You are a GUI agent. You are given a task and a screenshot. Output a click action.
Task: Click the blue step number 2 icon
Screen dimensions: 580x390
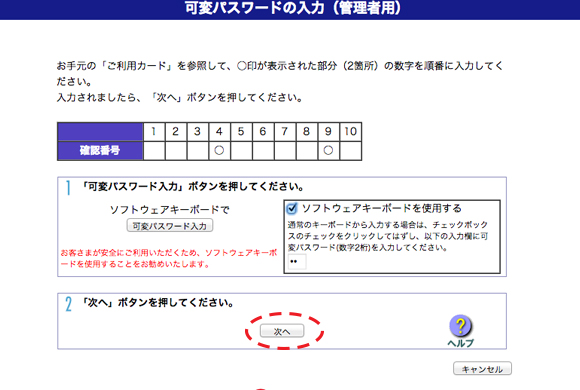coord(68,305)
